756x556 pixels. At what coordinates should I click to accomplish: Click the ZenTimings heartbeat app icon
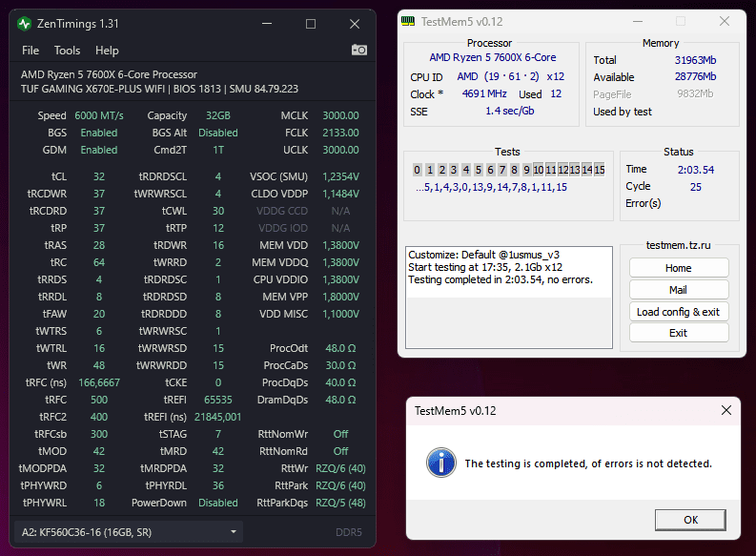[x=24, y=24]
